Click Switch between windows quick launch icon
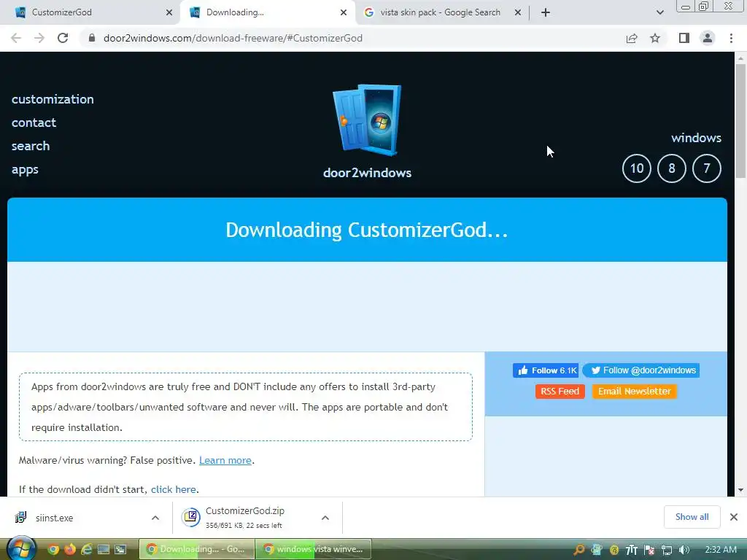Viewport: 747px width, 560px height. [x=120, y=550]
